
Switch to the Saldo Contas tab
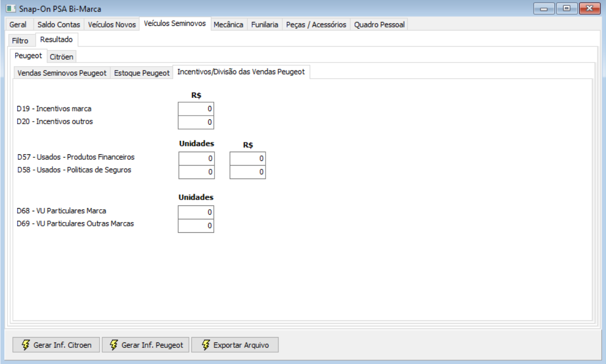tap(59, 24)
